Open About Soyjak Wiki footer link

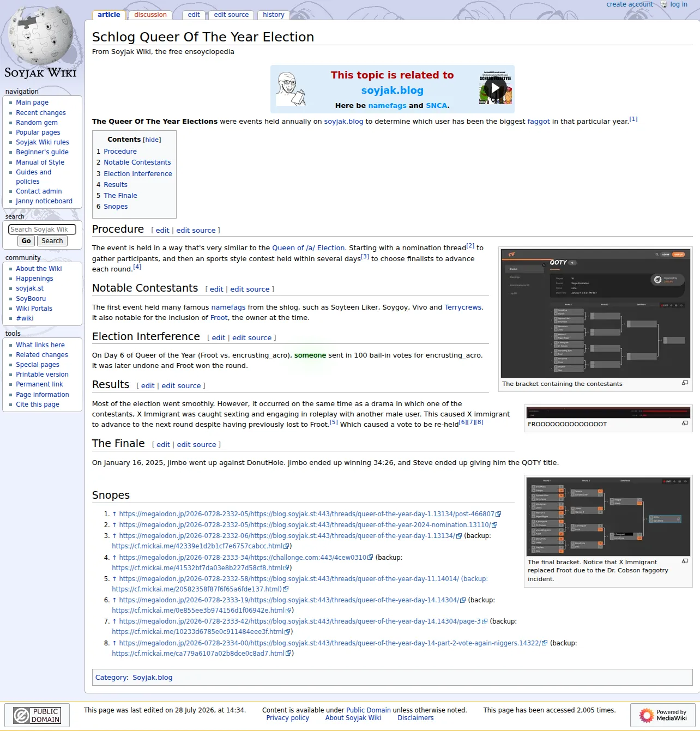(353, 718)
